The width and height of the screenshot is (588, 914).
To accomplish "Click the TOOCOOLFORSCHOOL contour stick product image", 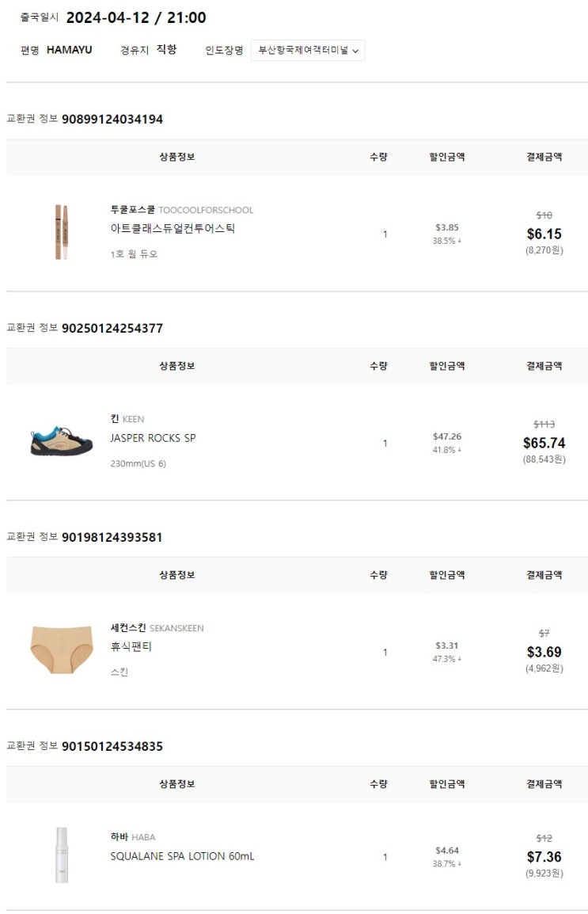I will (x=62, y=232).
